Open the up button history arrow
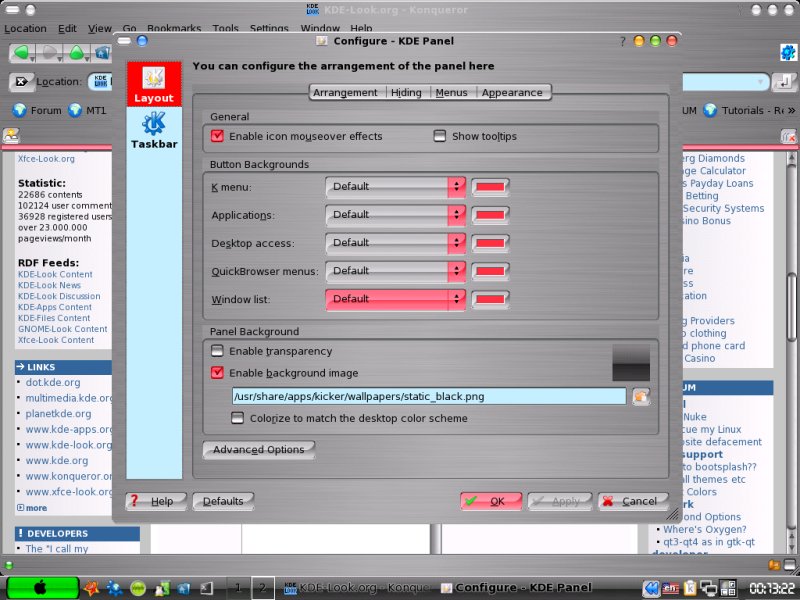The image size is (800, 600). [88, 58]
